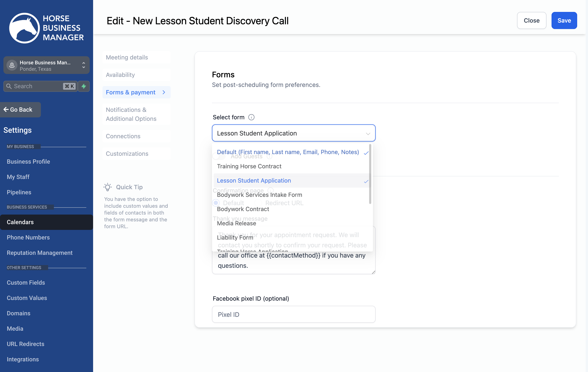Go to Notifications & Additional Options

(137, 114)
